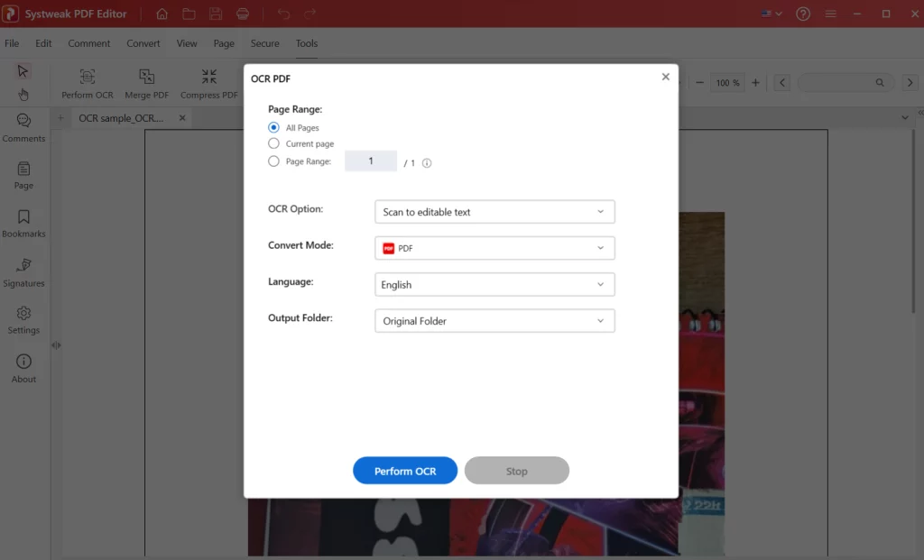
Task: Open the Comment menu
Action: [89, 43]
